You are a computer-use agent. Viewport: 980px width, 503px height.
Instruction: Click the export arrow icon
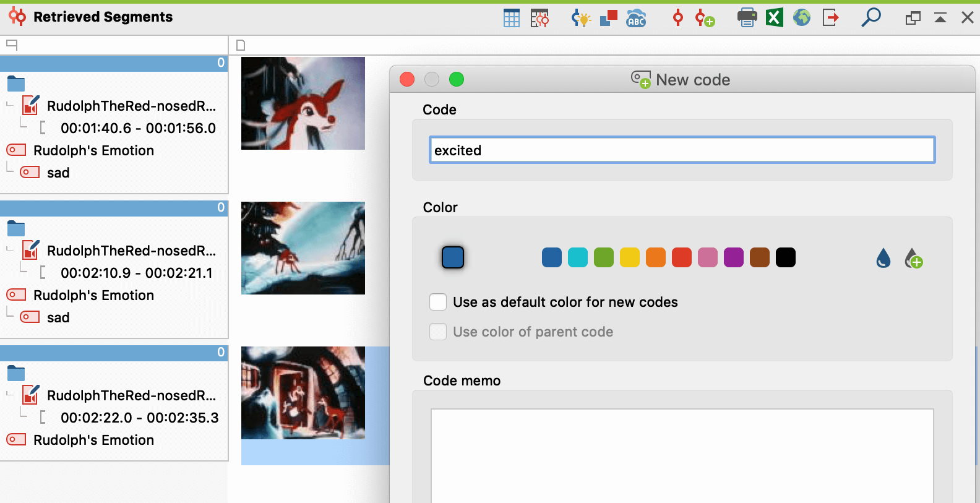[830, 17]
